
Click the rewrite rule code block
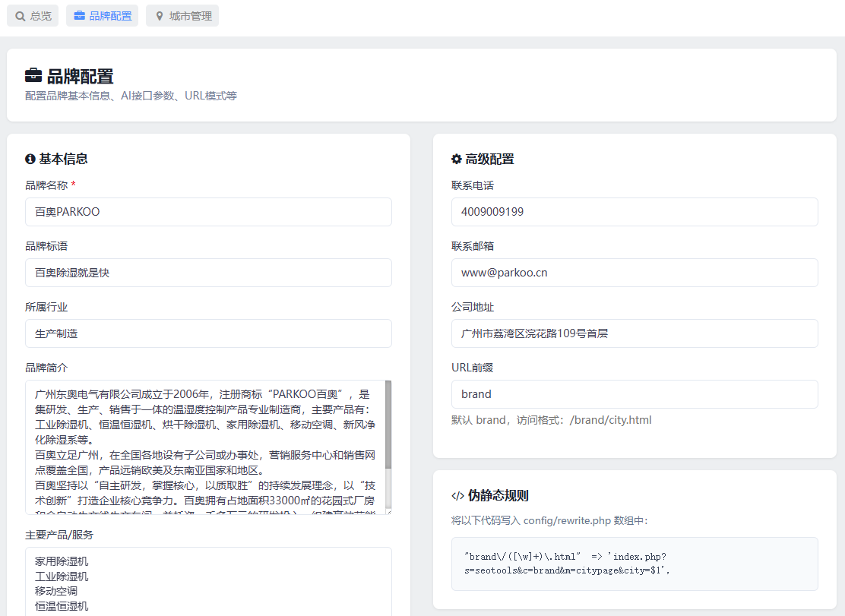(635, 564)
